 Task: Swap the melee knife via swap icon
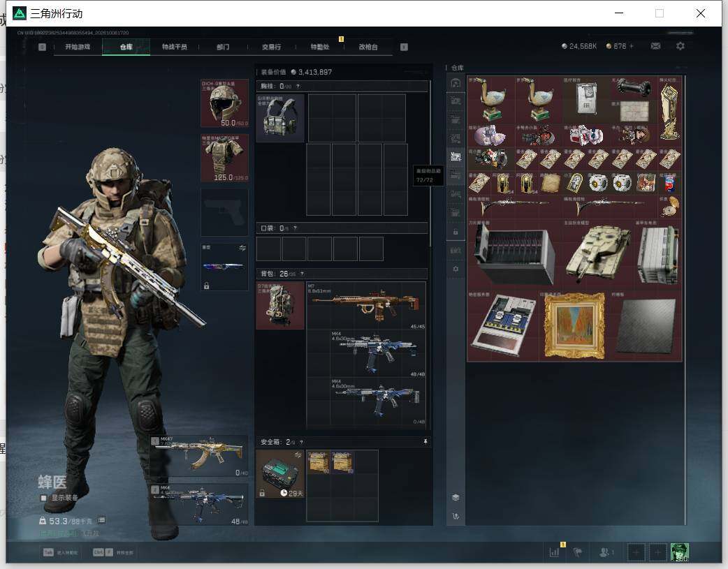[242, 249]
